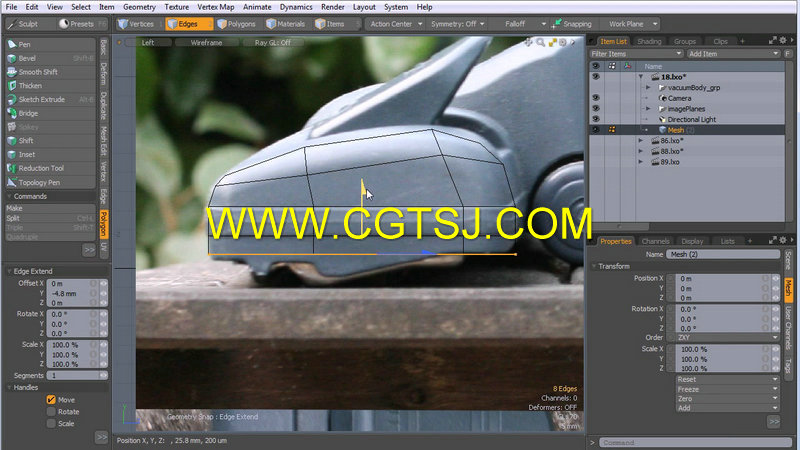Switch to the Shading tab
Image resolution: width=800 pixels, height=450 pixels.
coord(649,41)
